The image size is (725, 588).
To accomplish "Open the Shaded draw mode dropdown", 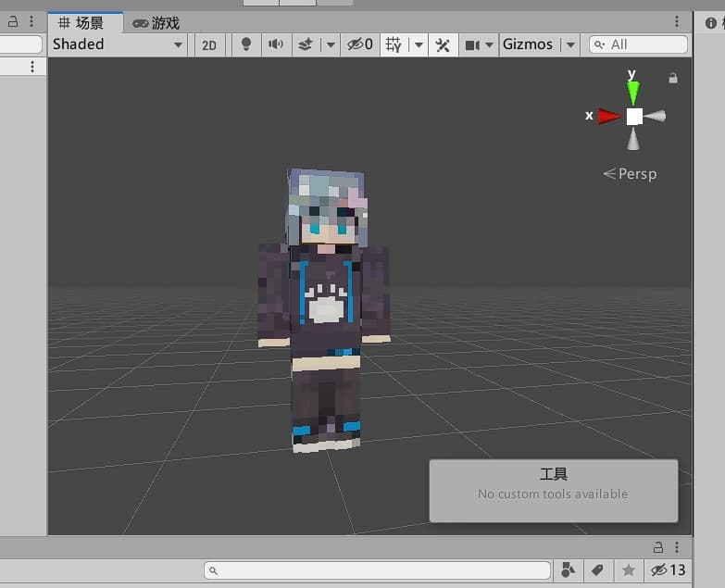I will tap(118, 44).
